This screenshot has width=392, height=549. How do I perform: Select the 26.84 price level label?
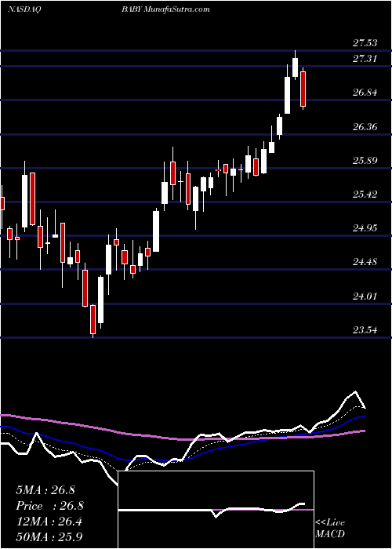tap(365, 93)
